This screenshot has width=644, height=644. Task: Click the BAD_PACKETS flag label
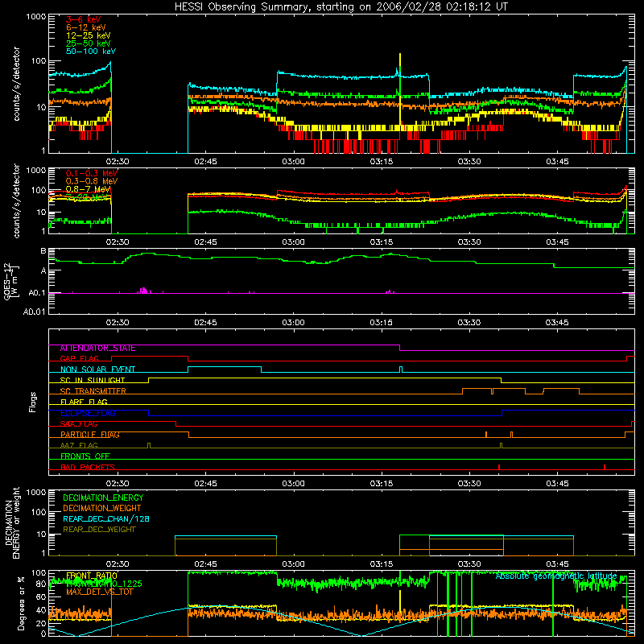click(88, 467)
